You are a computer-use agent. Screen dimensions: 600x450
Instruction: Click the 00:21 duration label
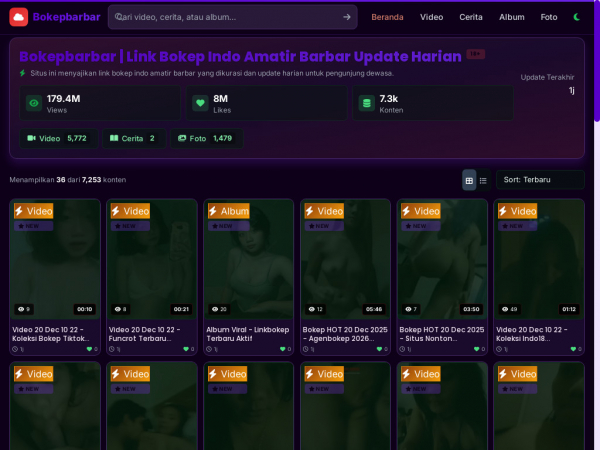(x=181, y=309)
